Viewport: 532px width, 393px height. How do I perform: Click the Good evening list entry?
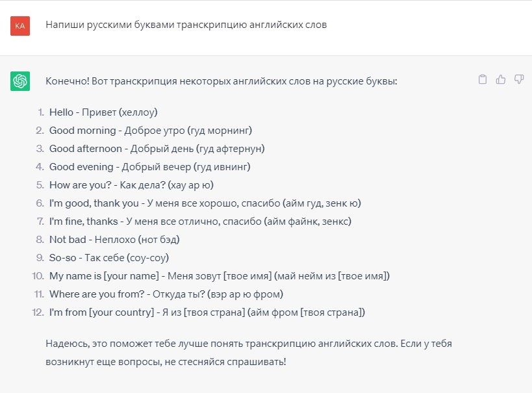(149, 167)
